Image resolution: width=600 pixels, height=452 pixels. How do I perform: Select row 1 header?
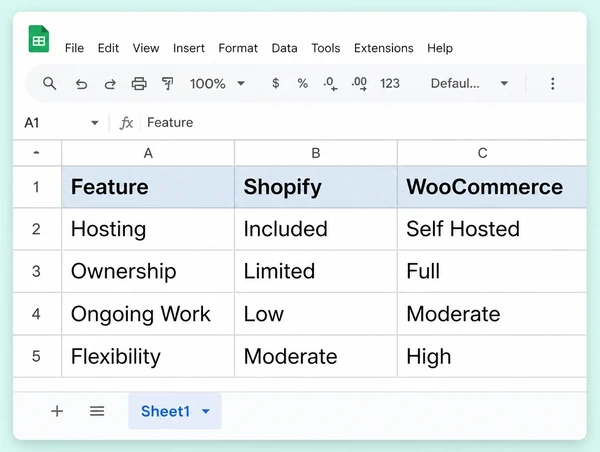click(37, 187)
